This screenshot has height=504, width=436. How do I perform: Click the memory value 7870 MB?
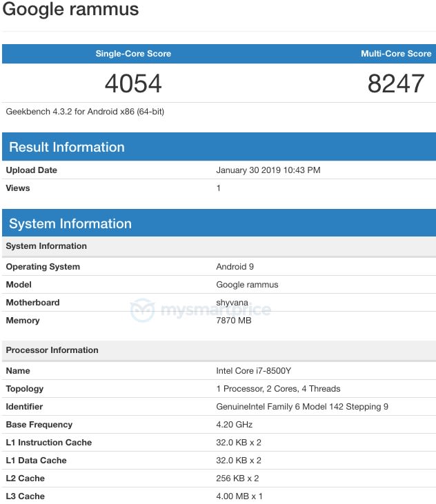point(233,321)
